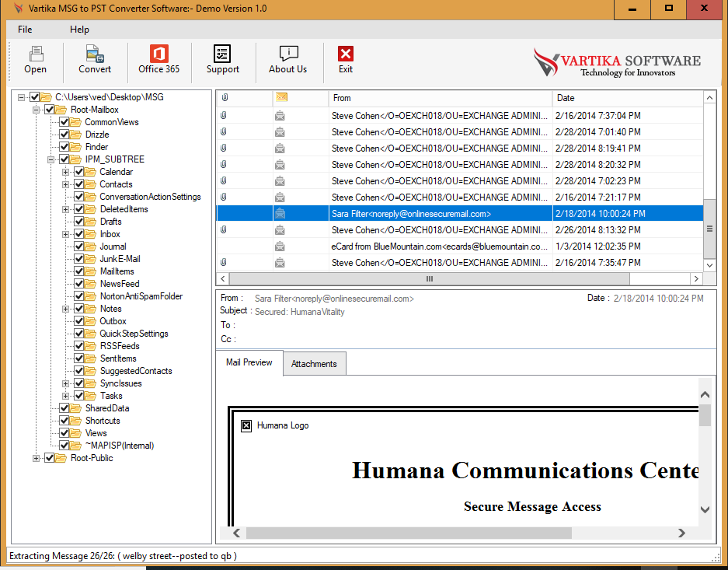728x570 pixels.
Task: Click the red Exit icon
Action: [x=346, y=54]
